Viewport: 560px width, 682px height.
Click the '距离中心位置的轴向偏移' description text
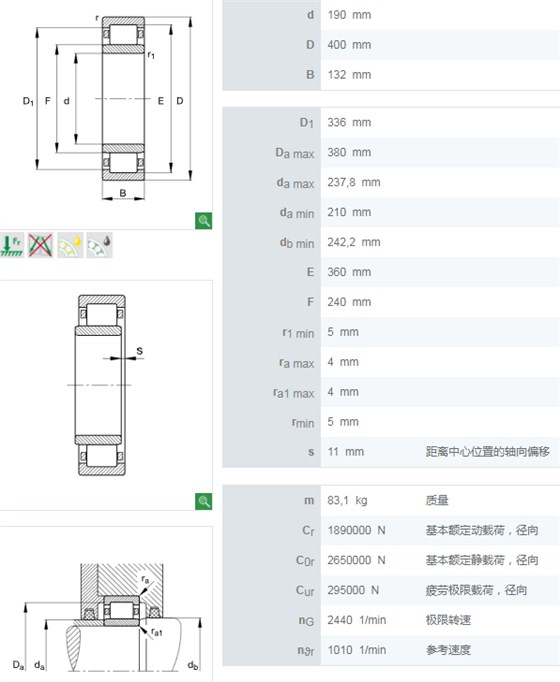click(488, 452)
